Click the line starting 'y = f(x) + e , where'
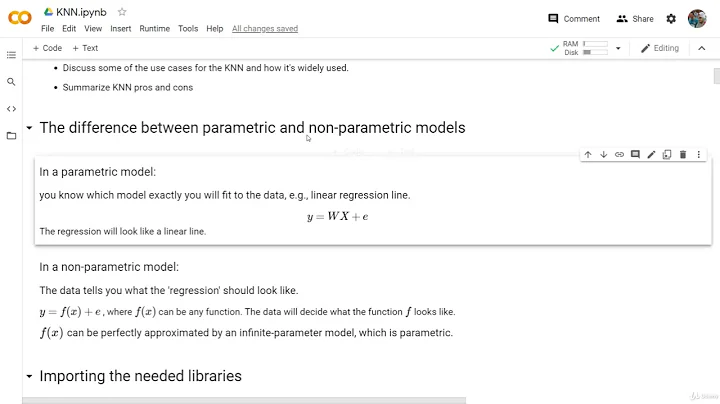720x404 pixels. pos(247,312)
